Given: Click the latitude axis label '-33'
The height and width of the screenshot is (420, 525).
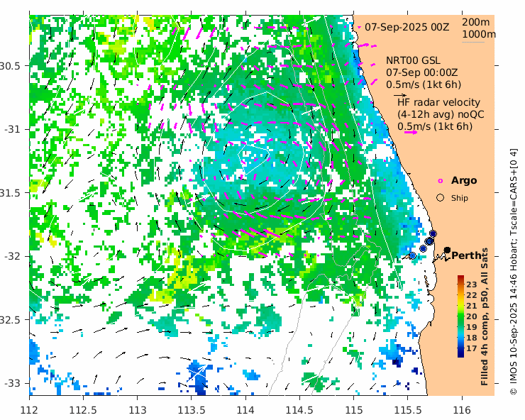Looking at the screenshot, I should click(12, 383).
